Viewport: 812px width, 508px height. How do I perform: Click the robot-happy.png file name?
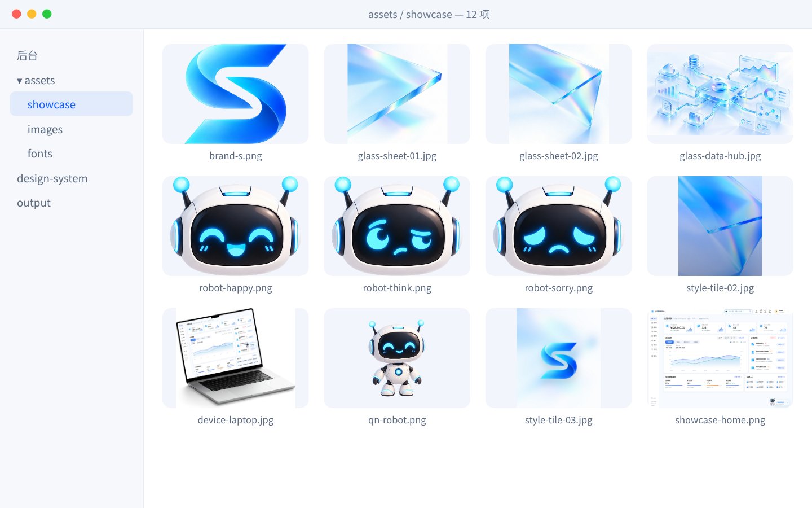[x=235, y=288]
